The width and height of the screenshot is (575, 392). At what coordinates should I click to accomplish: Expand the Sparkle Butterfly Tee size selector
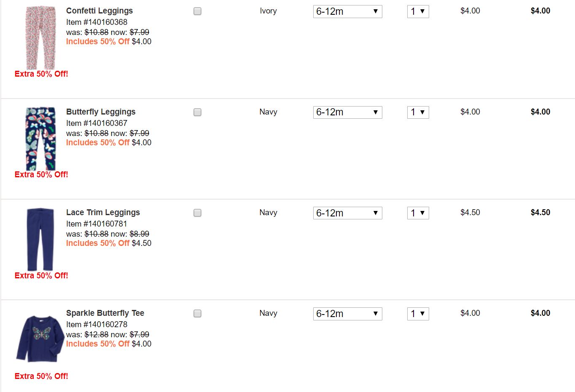pyautogui.click(x=347, y=314)
